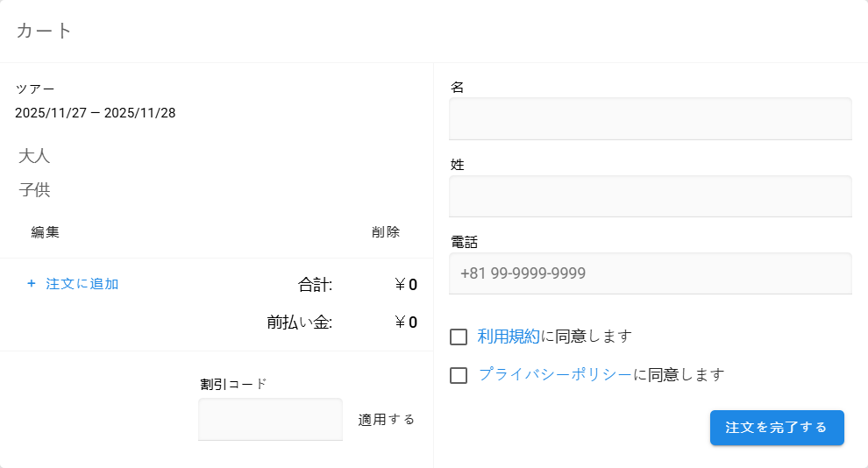Tick the 利用規約 agreement checkbox
This screenshot has width=868, height=468.
[x=459, y=337]
